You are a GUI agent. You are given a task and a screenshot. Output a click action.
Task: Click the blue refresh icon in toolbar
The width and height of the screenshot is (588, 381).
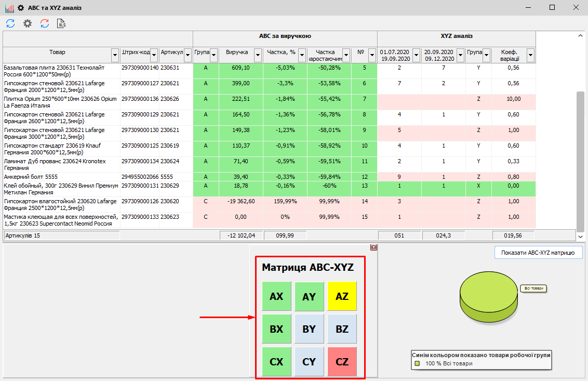tap(10, 23)
